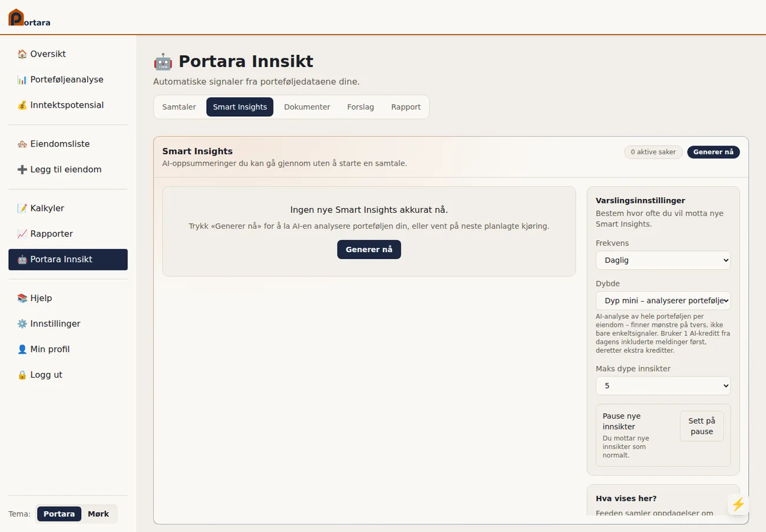The width and height of the screenshot is (766, 532).
Task: Click the memo icon beside Kalkyler
Action: (22, 208)
